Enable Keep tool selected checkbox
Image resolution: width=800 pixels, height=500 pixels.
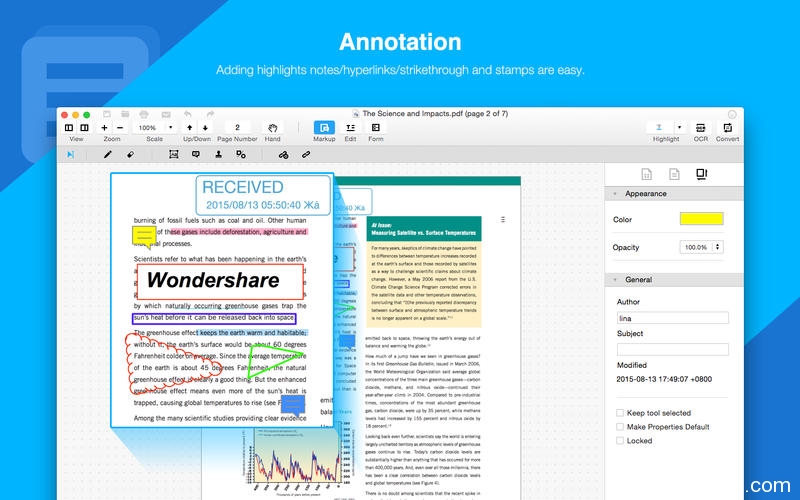click(x=620, y=413)
